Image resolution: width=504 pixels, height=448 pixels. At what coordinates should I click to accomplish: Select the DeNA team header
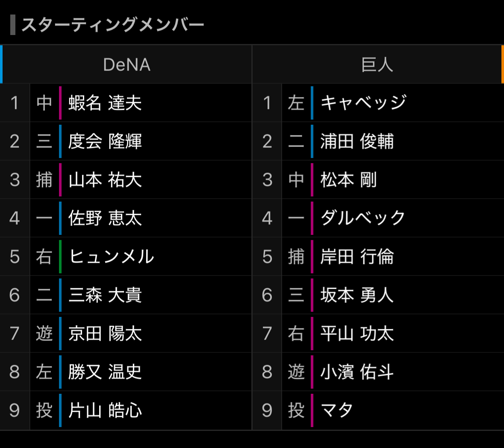point(127,65)
